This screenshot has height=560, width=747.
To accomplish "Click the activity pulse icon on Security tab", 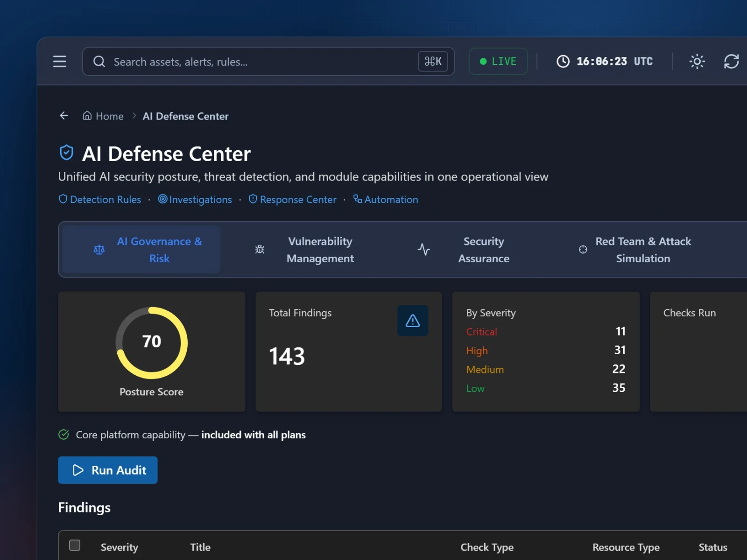I will [424, 250].
